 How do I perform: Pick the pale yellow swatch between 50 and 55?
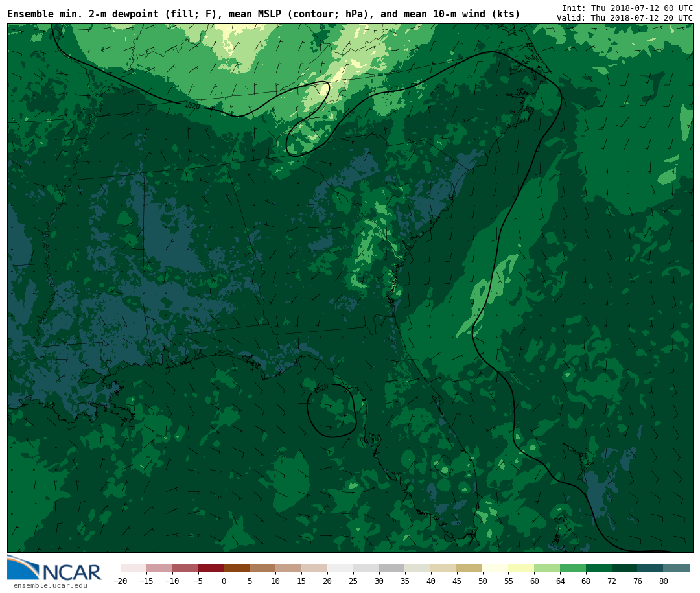click(x=495, y=568)
